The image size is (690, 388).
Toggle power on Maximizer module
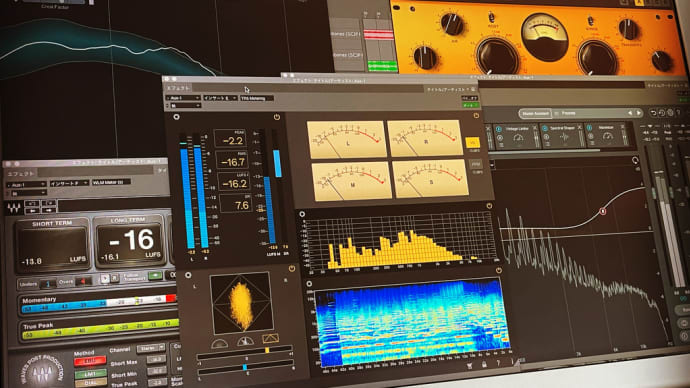pyautogui.click(x=590, y=128)
